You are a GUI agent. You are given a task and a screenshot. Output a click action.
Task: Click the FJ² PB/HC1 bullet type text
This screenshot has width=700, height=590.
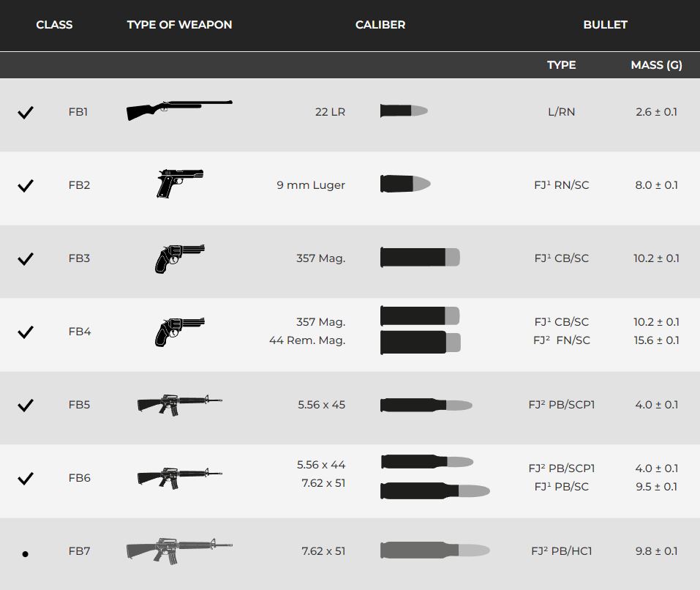point(562,551)
